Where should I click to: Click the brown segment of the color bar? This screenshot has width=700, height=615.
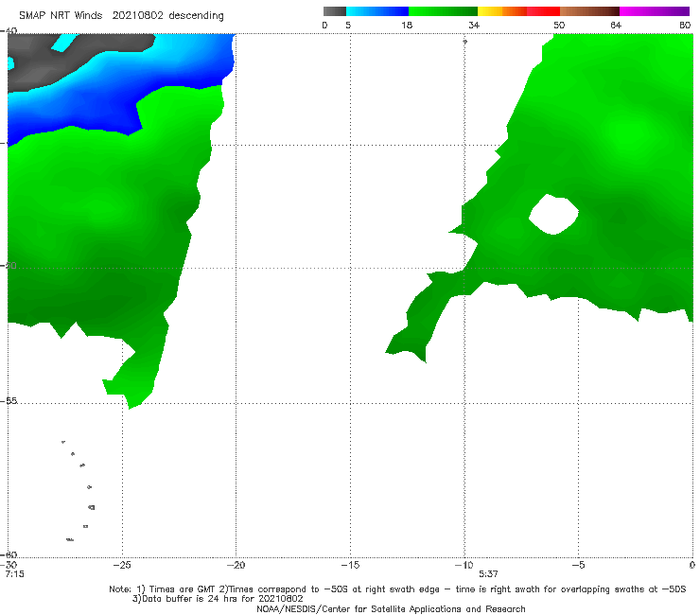point(589,11)
